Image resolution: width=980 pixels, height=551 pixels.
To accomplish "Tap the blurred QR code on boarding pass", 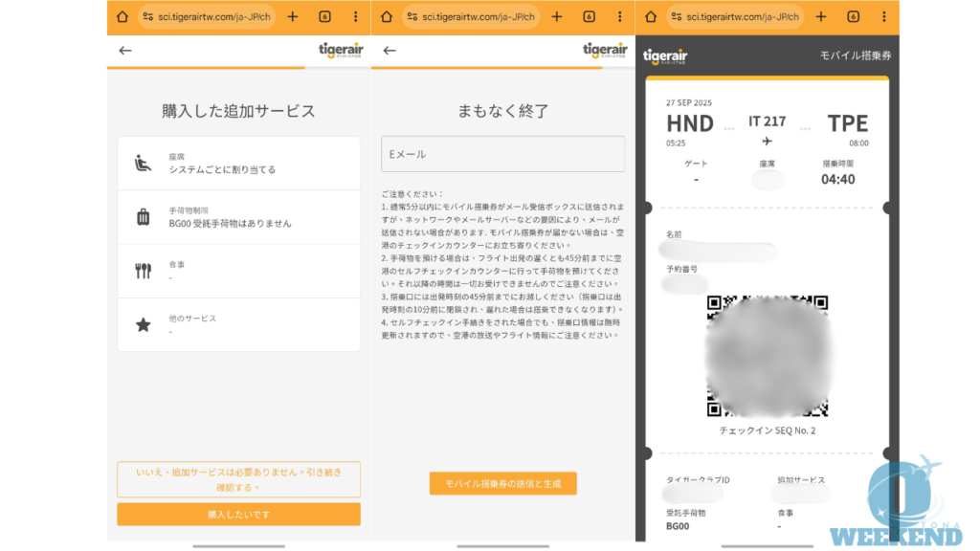I will [x=767, y=357].
